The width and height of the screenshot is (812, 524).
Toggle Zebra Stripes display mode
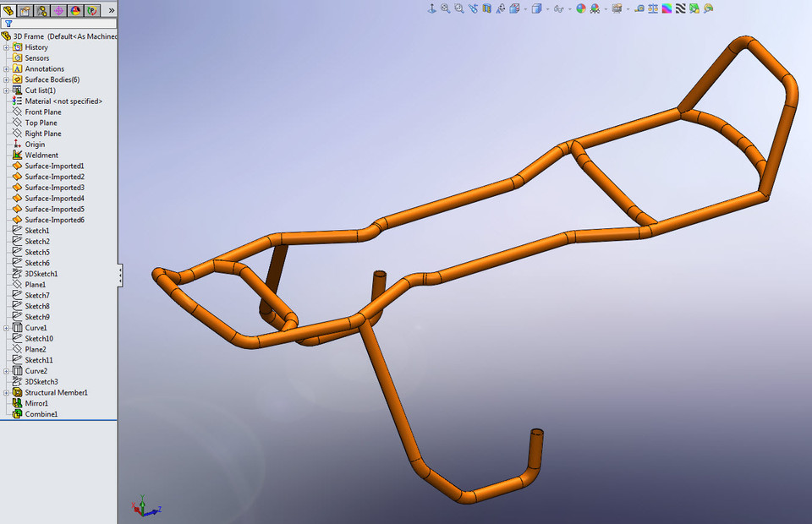point(681,7)
